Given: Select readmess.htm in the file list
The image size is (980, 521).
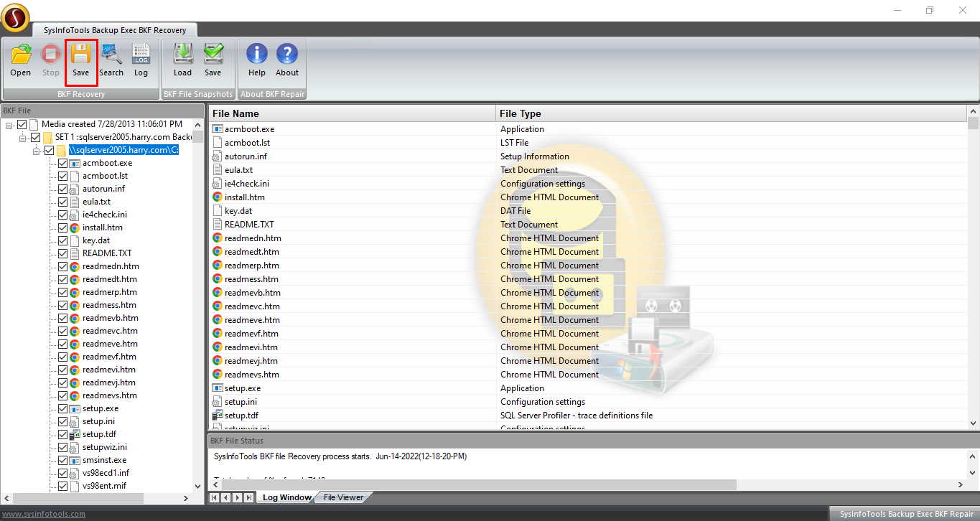Looking at the screenshot, I should 251,279.
